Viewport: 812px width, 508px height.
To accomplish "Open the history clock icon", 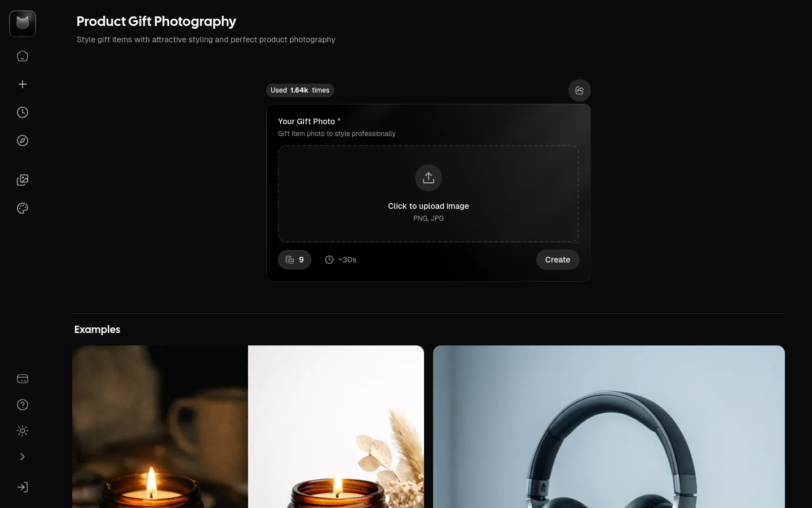I will coord(23,112).
